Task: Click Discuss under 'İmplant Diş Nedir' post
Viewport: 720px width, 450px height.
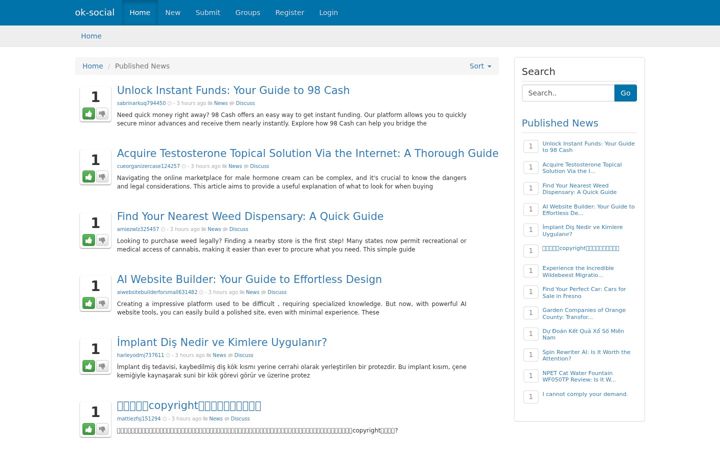Action: click(x=244, y=355)
